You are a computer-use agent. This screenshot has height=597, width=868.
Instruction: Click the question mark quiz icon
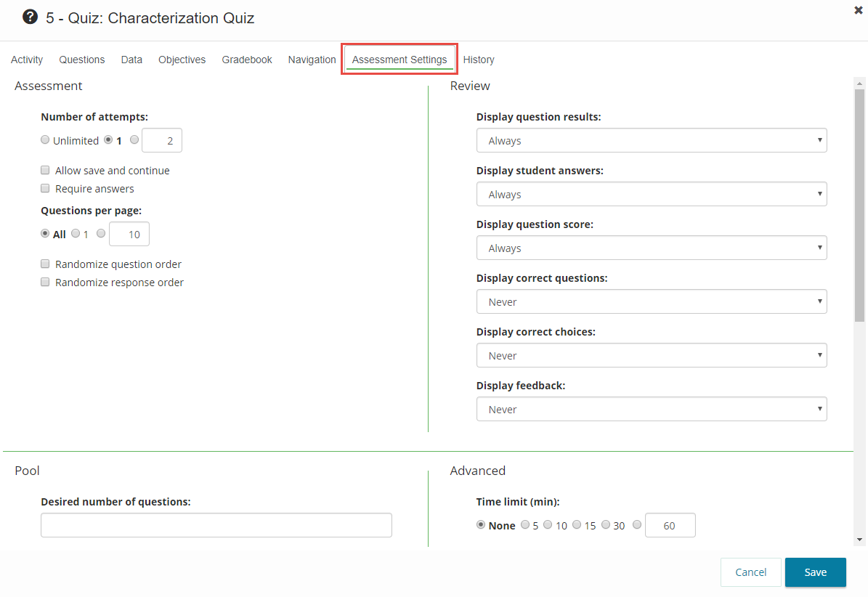(x=30, y=17)
